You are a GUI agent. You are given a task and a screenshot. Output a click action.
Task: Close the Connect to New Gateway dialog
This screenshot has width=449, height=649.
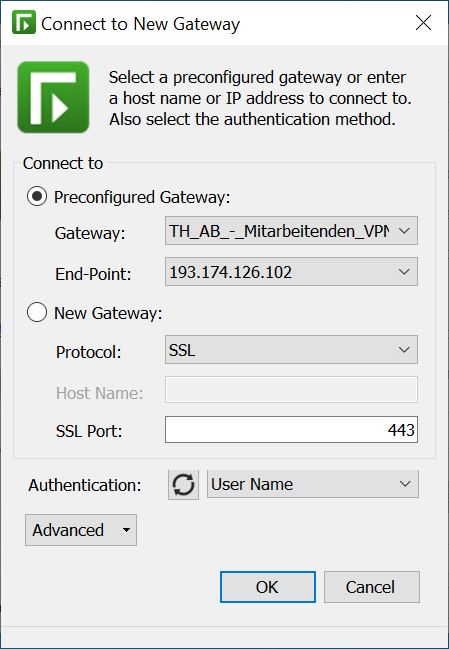tap(423, 23)
